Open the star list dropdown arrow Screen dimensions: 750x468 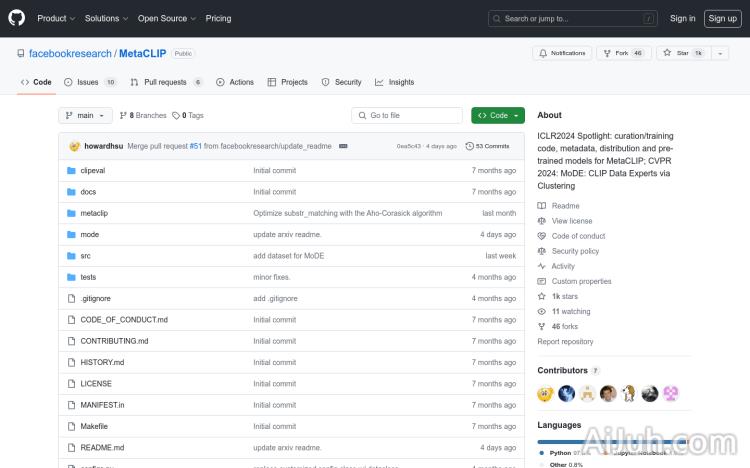pos(720,53)
